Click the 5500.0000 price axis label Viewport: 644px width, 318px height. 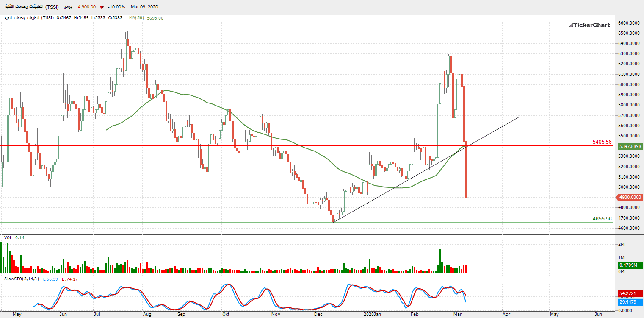[629, 136]
